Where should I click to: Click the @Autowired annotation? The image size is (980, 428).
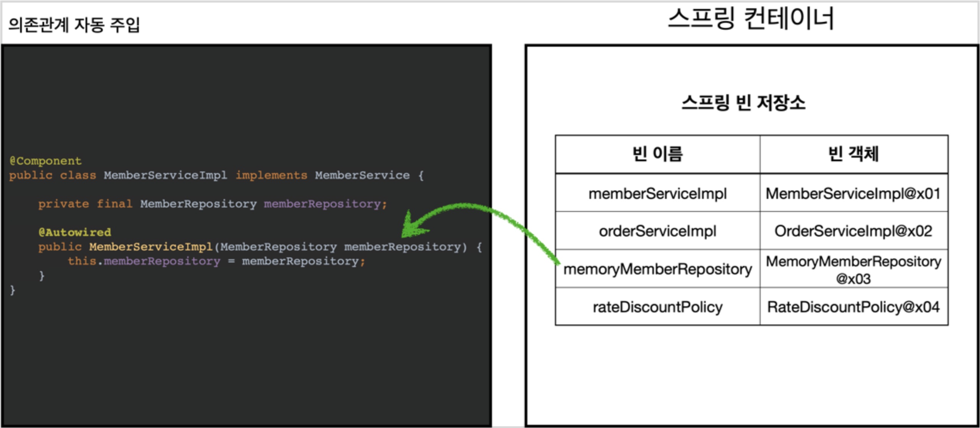(75, 232)
